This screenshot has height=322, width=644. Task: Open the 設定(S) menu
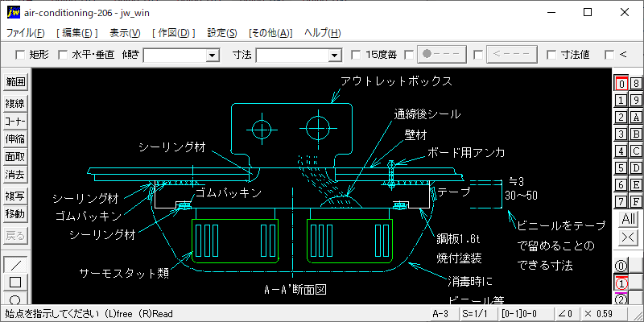[222, 33]
